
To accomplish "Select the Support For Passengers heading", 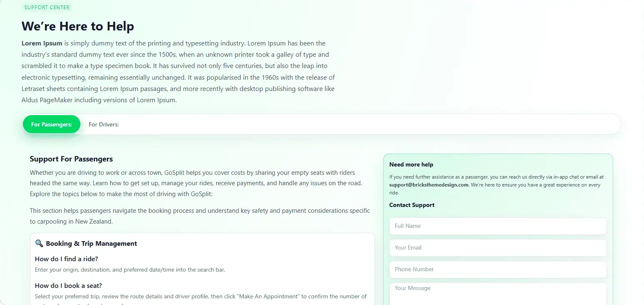I will tap(71, 159).
